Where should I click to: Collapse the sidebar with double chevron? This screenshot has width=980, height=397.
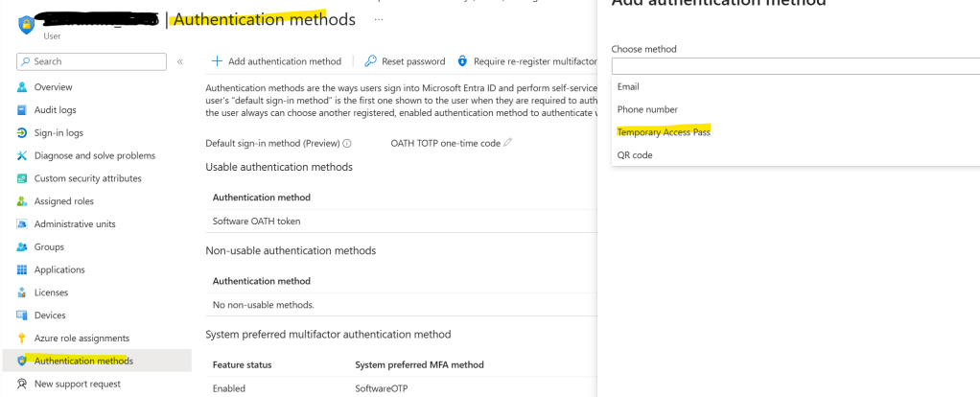(x=180, y=61)
